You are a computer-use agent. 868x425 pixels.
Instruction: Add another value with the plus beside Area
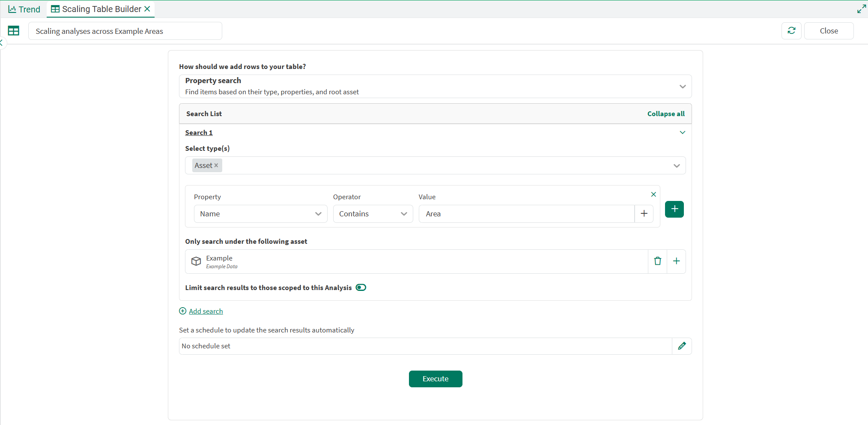[644, 214]
